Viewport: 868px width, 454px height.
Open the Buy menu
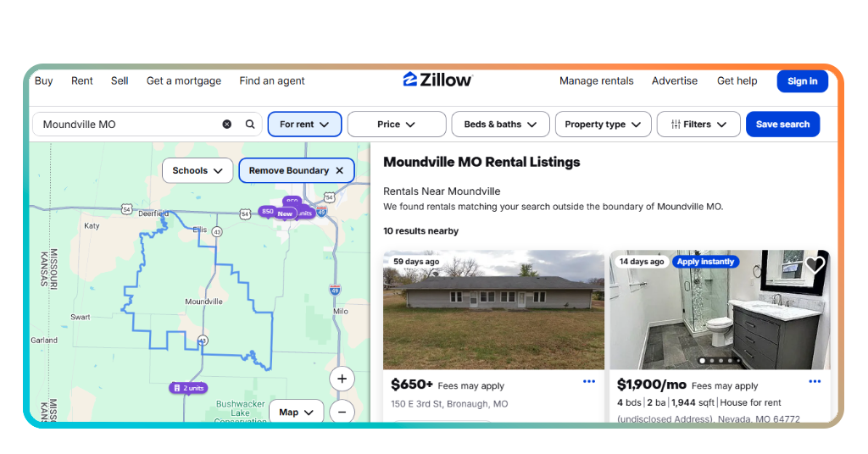44,80
